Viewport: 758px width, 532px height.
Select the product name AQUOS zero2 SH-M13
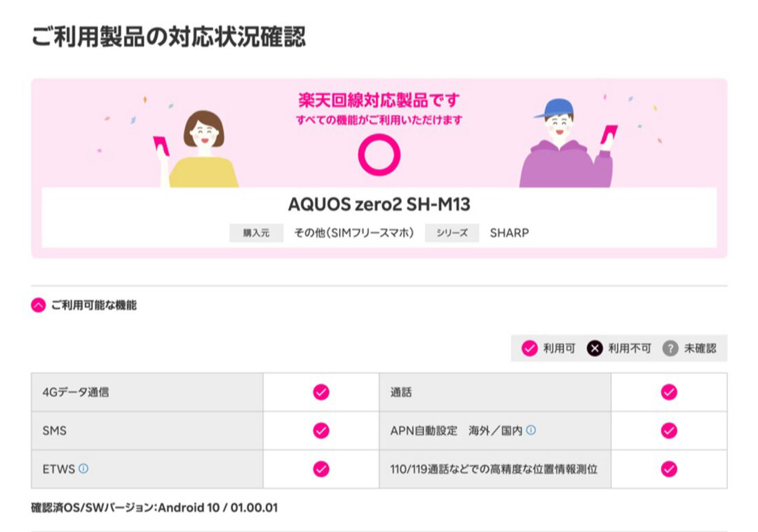pos(379,205)
